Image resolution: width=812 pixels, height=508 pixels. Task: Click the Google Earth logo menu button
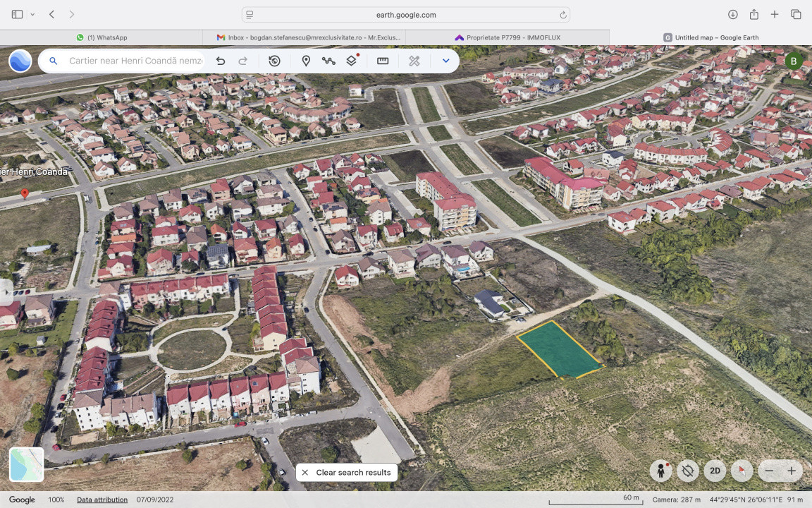pos(20,61)
